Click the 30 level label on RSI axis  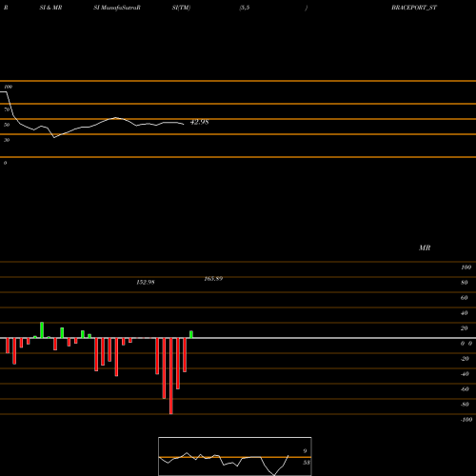pos(7,140)
